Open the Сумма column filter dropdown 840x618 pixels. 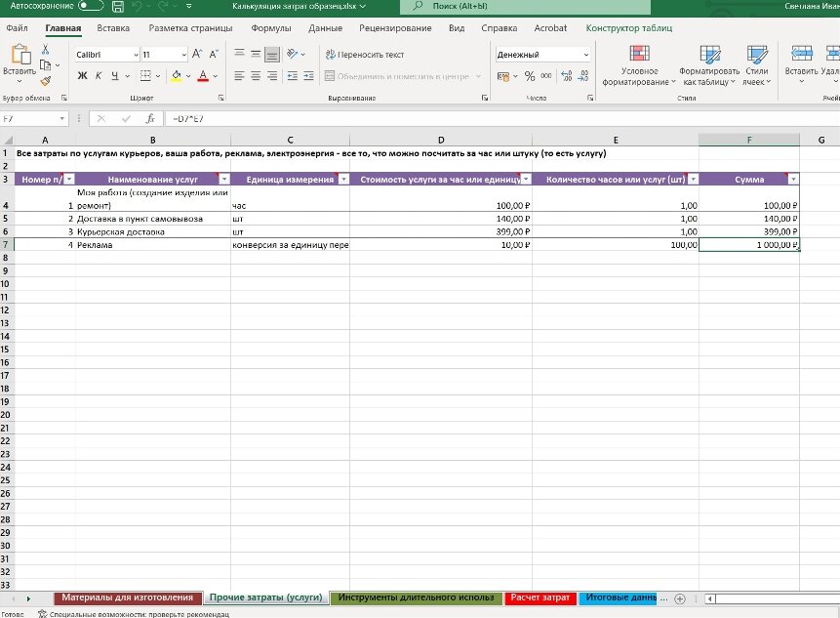(x=793, y=180)
